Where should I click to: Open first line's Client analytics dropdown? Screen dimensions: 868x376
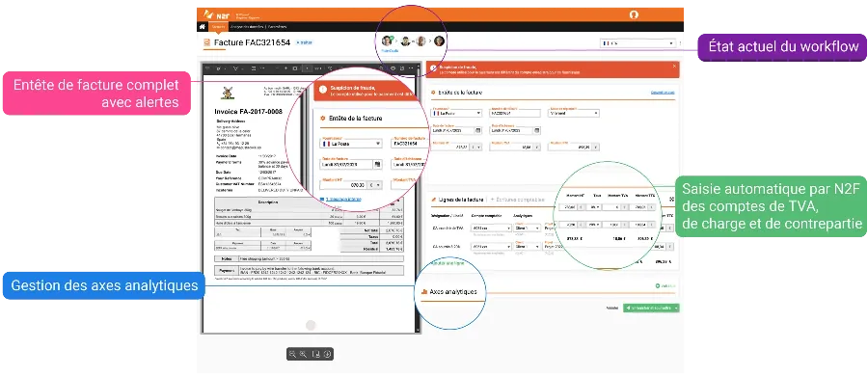[x=527, y=228]
